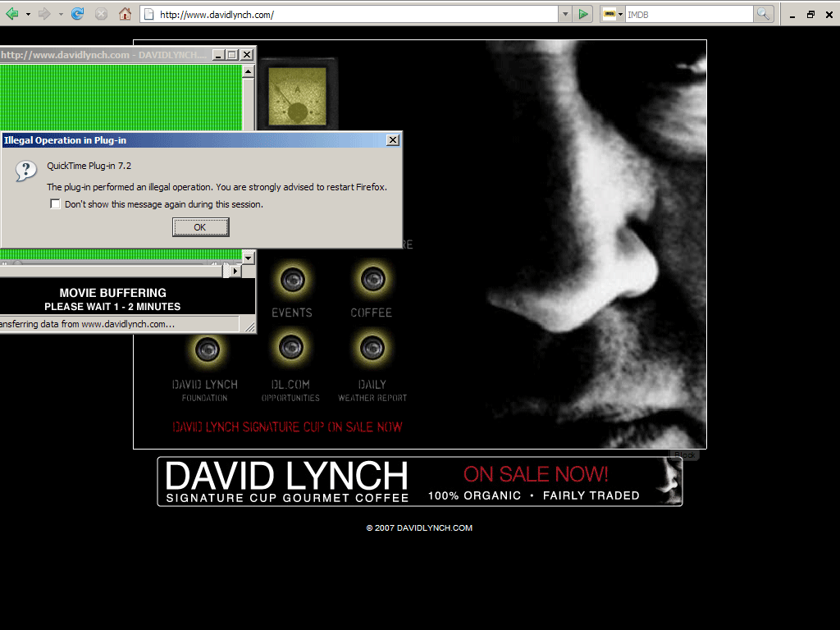Click the "© 2007 DAVIDLYNCH.COM" footer text
Screen dimensions: 840x630
click(419, 527)
